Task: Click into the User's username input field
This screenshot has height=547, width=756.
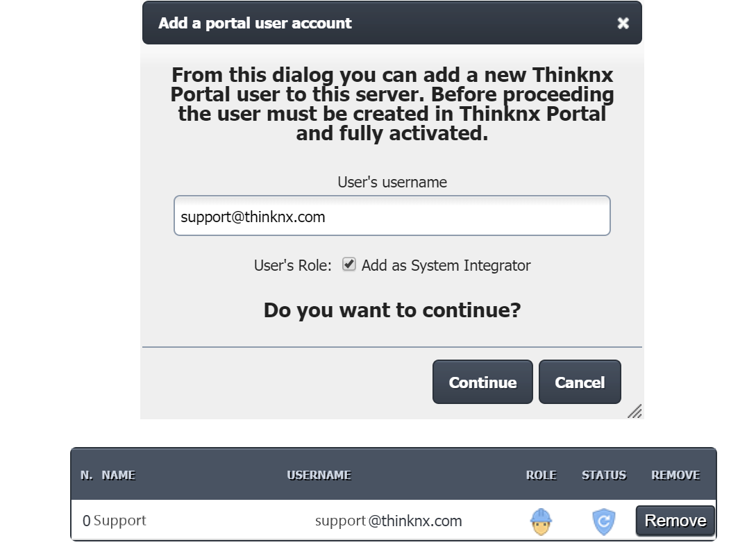Action: pyautogui.click(x=392, y=216)
